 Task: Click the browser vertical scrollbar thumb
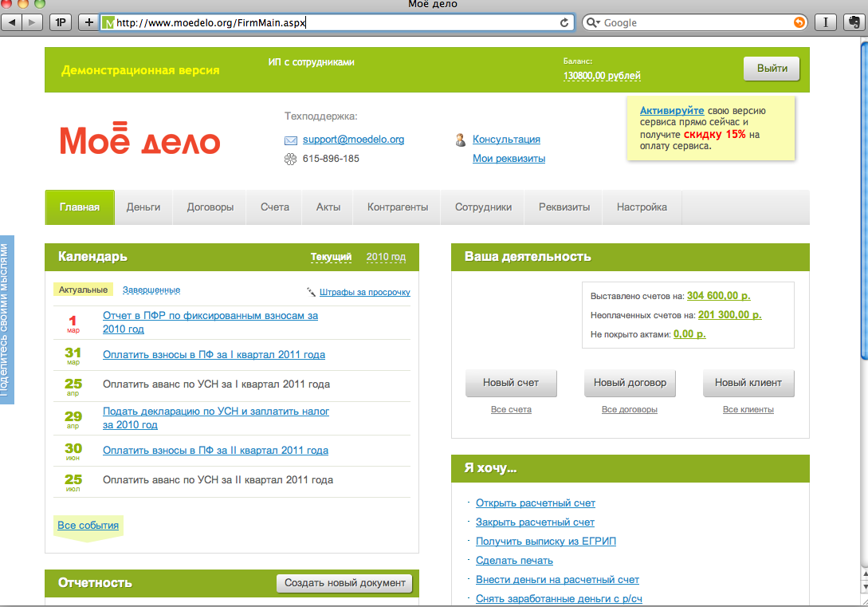tap(863, 199)
